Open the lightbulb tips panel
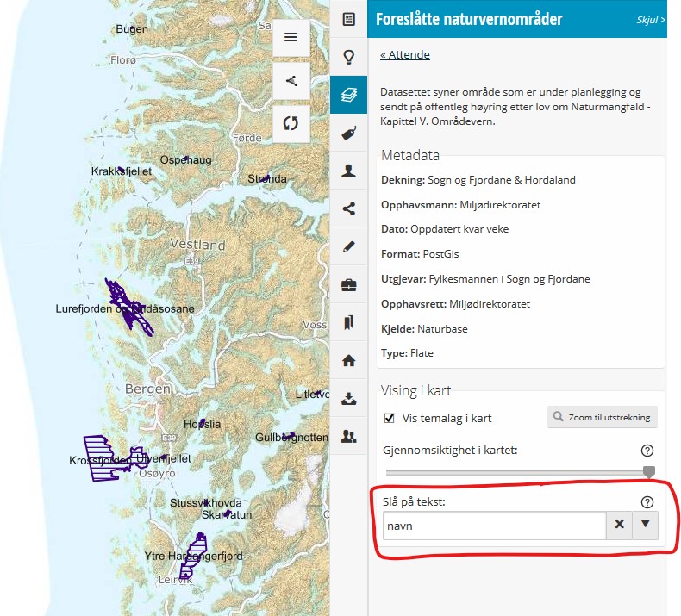This screenshot has width=681, height=616. pos(348,57)
